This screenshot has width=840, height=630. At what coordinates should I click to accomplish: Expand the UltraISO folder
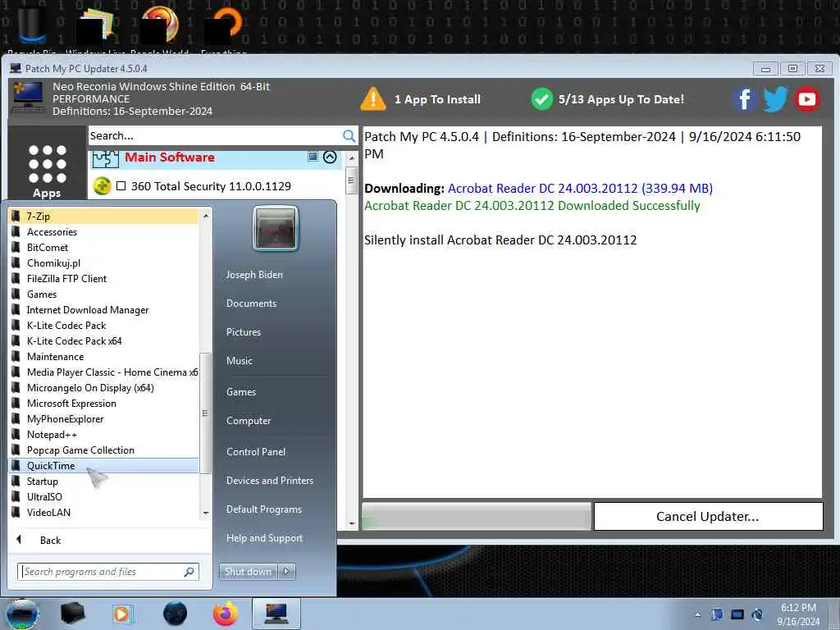click(x=103, y=496)
